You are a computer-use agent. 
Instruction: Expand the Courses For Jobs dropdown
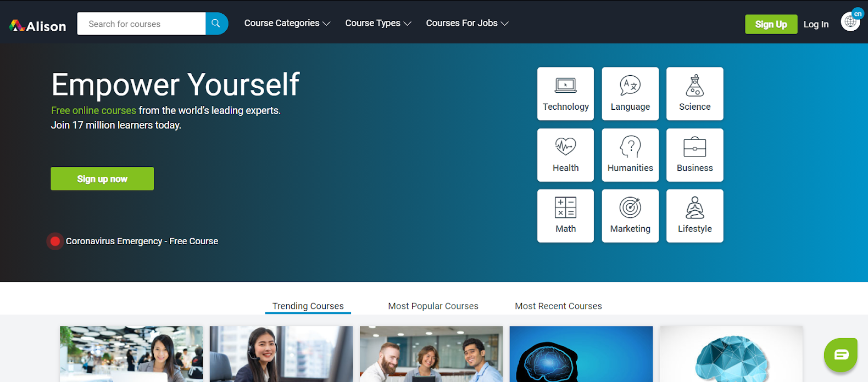(468, 23)
